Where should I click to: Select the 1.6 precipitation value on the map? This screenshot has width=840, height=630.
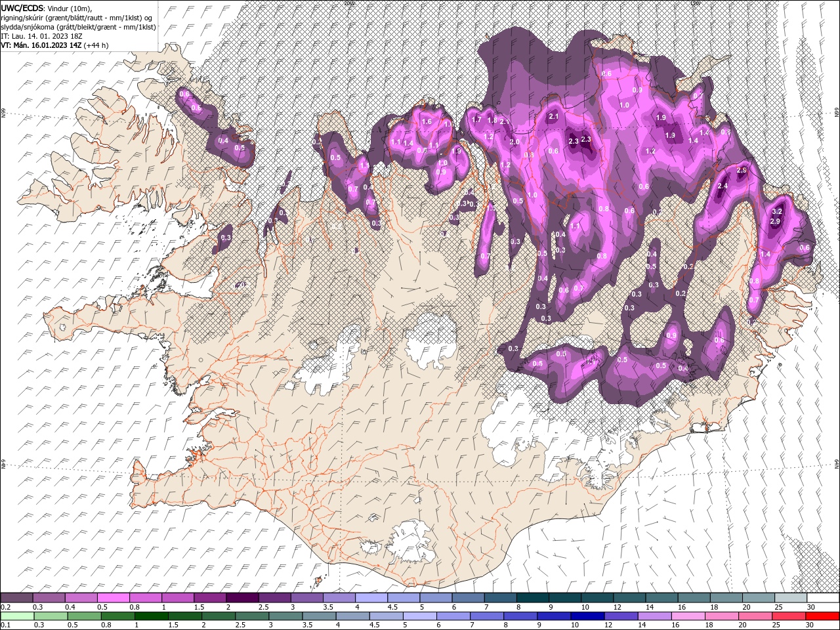[427, 121]
